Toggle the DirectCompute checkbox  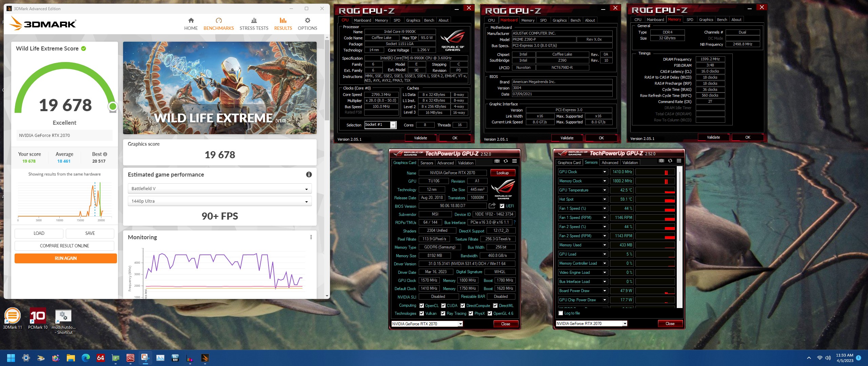tap(462, 305)
